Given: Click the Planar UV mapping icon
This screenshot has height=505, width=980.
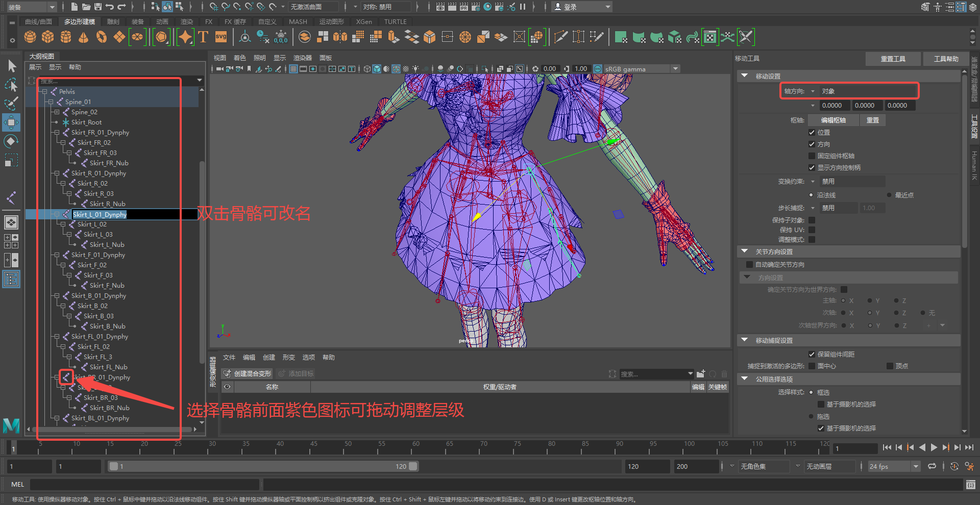Looking at the screenshot, I should 621,37.
